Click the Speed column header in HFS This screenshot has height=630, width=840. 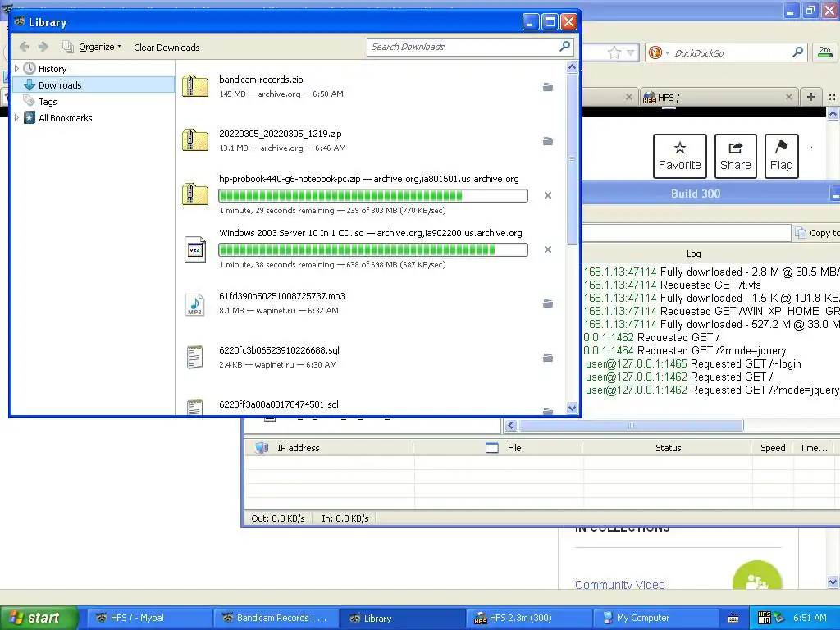773,448
